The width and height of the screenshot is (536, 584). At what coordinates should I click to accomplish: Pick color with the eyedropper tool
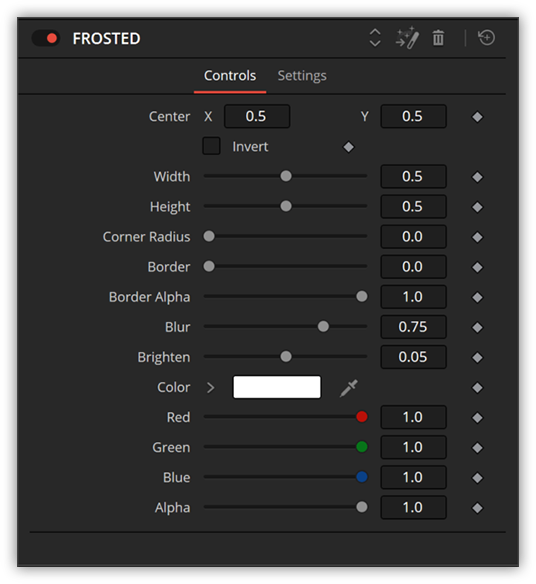349,388
